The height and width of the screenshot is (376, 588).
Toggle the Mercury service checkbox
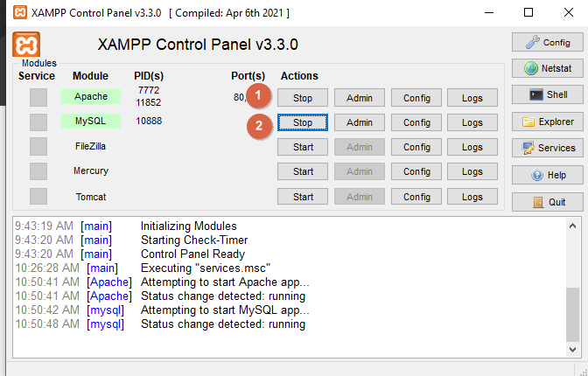(38, 171)
